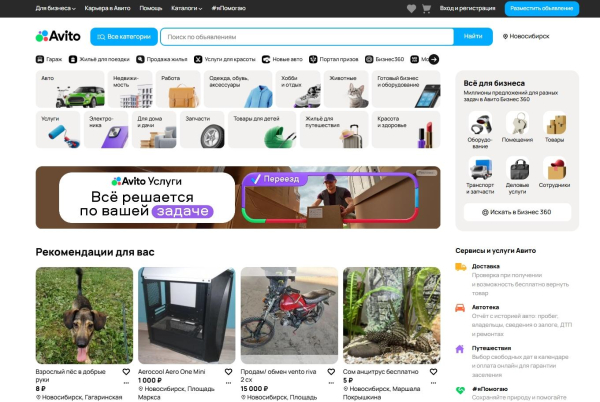
Task: Open Жильё для поездки shortcut
Action: point(99,59)
